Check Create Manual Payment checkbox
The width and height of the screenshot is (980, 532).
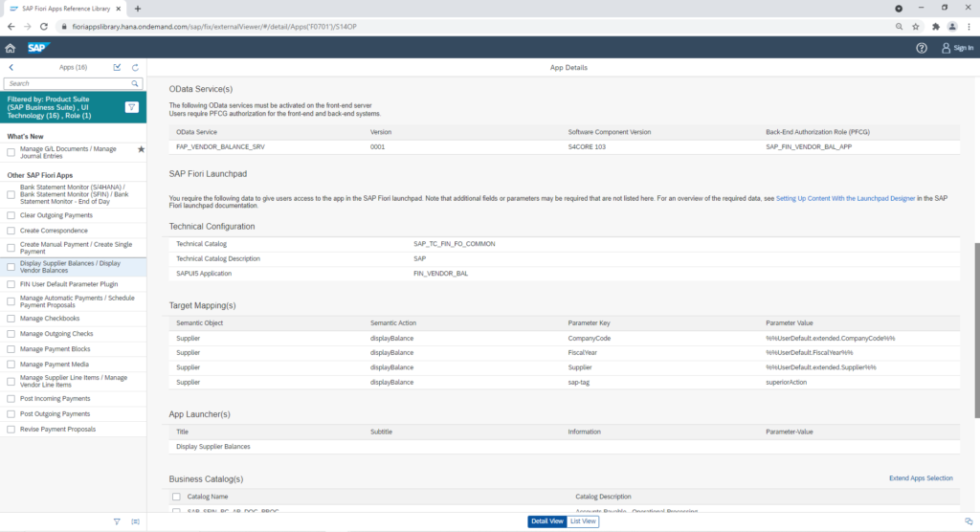11,248
